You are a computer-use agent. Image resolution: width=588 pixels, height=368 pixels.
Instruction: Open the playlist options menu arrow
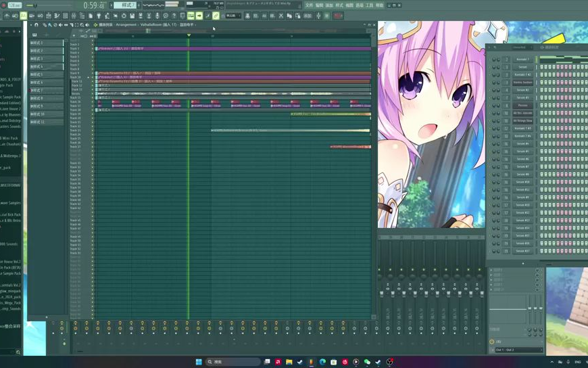pyautogui.click(x=31, y=25)
